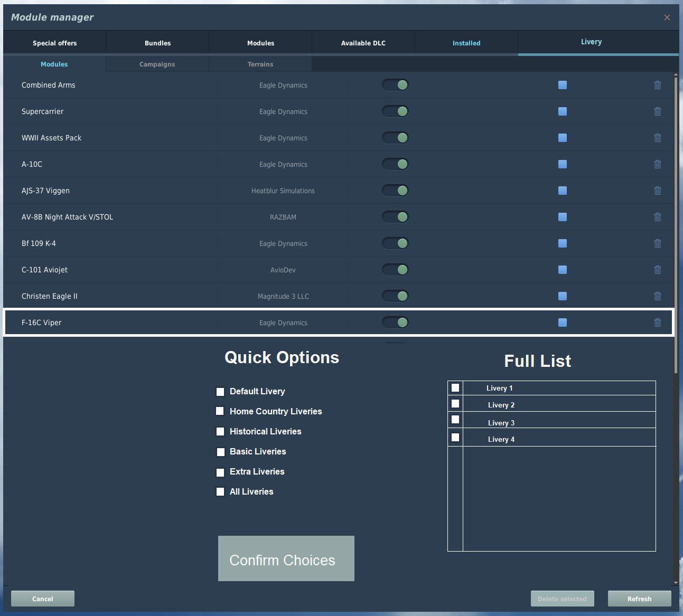Click the Confirm Choices button
The height and width of the screenshot is (616, 683).
pyautogui.click(x=286, y=558)
